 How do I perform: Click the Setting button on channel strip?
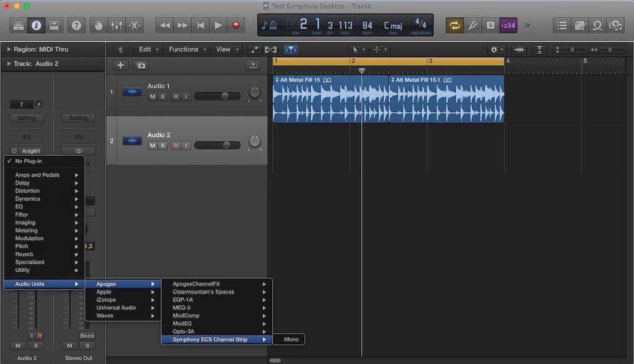click(x=27, y=118)
